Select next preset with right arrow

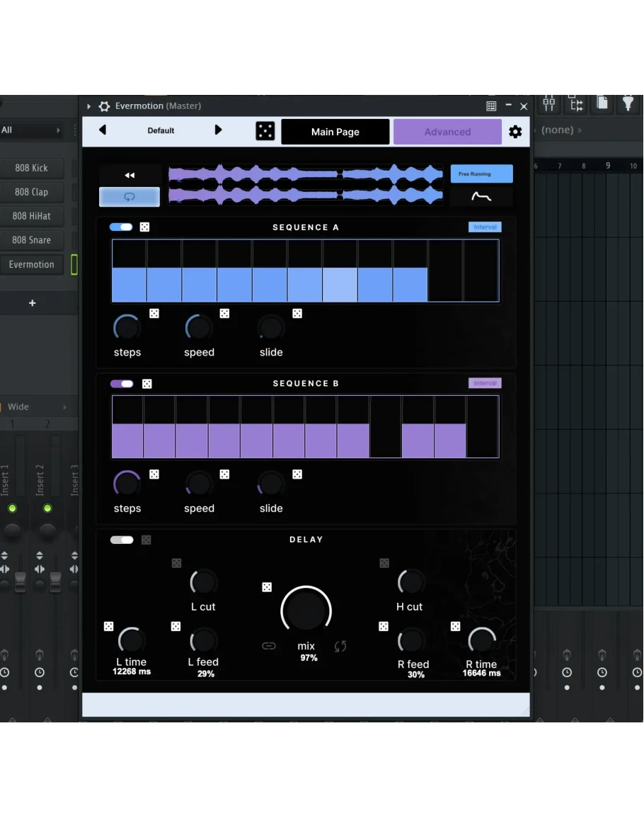click(218, 130)
